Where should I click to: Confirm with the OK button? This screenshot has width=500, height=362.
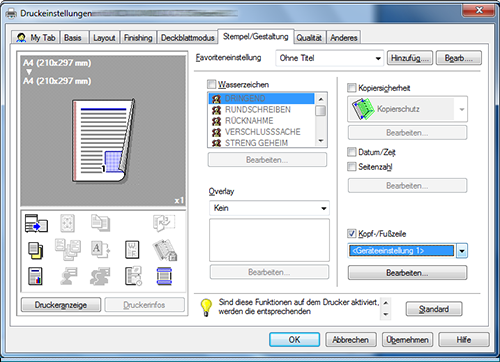[x=294, y=340]
